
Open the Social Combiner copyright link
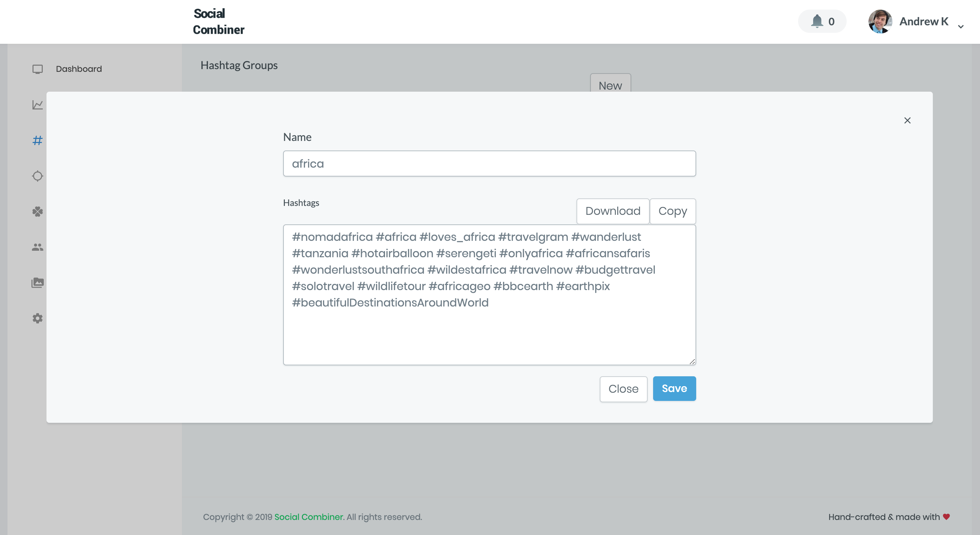pyautogui.click(x=308, y=517)
